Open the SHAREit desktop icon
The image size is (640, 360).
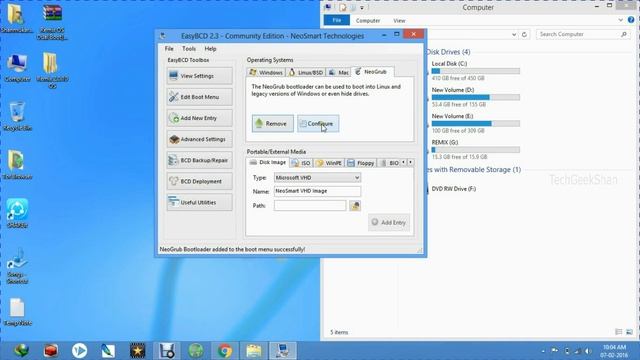click(x=17, y=213)
